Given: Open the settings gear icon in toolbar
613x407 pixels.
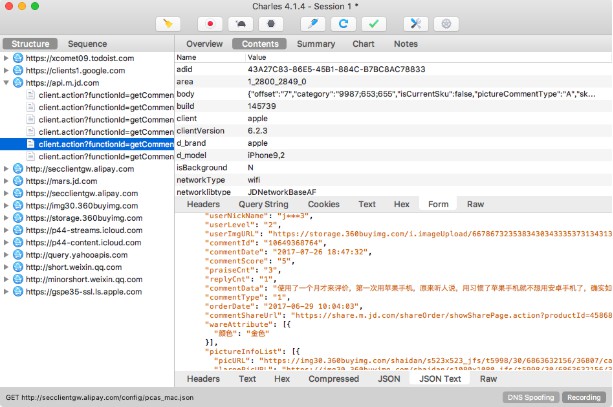Looking at the screenshot, I should click(x=446, y=24).
